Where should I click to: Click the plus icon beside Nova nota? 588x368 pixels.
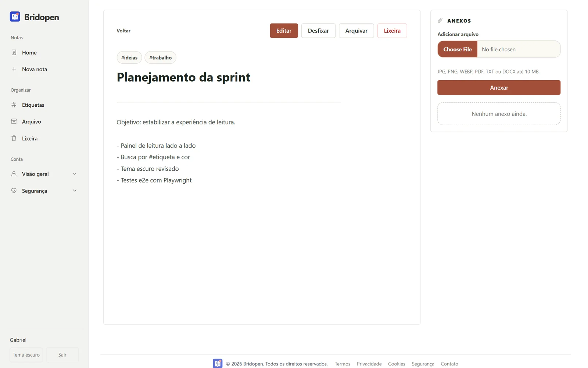click(14, 69)
